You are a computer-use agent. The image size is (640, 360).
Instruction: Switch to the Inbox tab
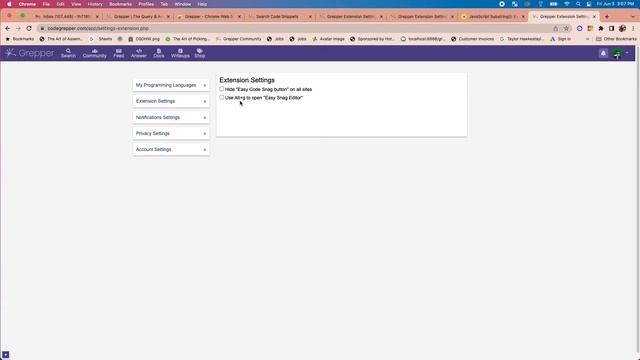click(x=66, y=17)
